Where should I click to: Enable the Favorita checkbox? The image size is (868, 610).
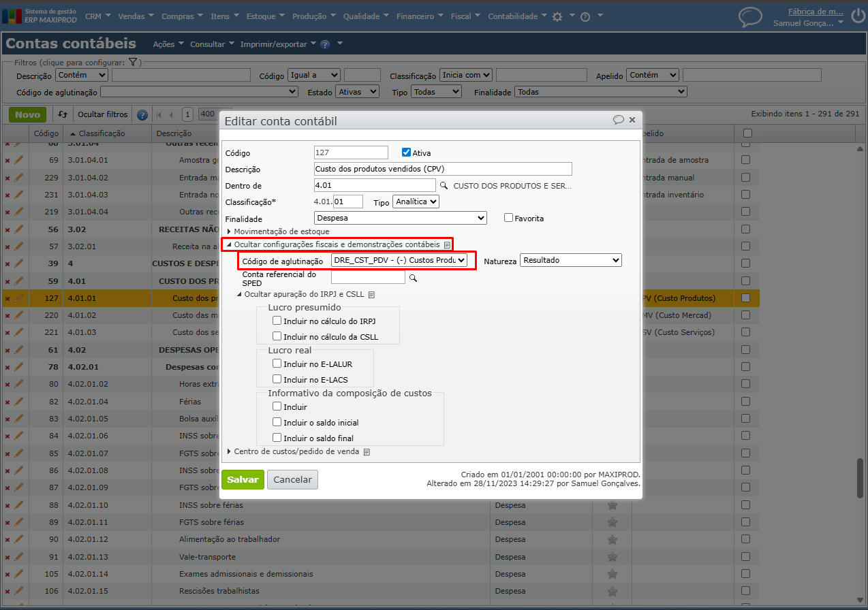(x=508, y=218)
